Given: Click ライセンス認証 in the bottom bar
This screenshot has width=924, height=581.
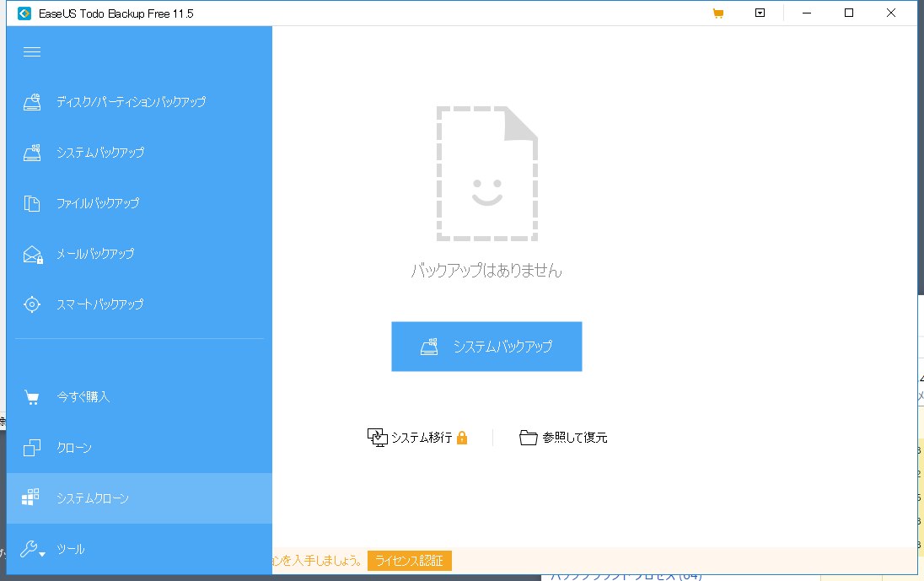Looking at the screenshot, I should [x=409, y=561].
